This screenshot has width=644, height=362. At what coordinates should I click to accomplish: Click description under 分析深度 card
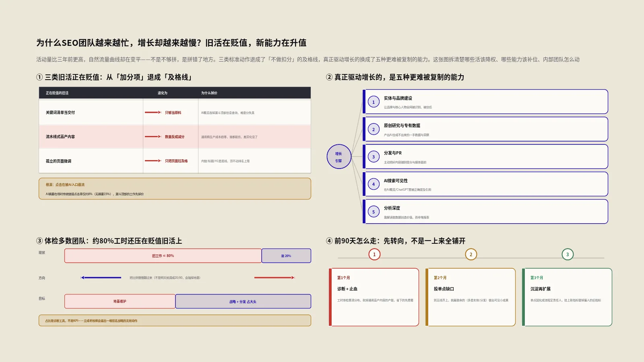click(x=407, y=218)
